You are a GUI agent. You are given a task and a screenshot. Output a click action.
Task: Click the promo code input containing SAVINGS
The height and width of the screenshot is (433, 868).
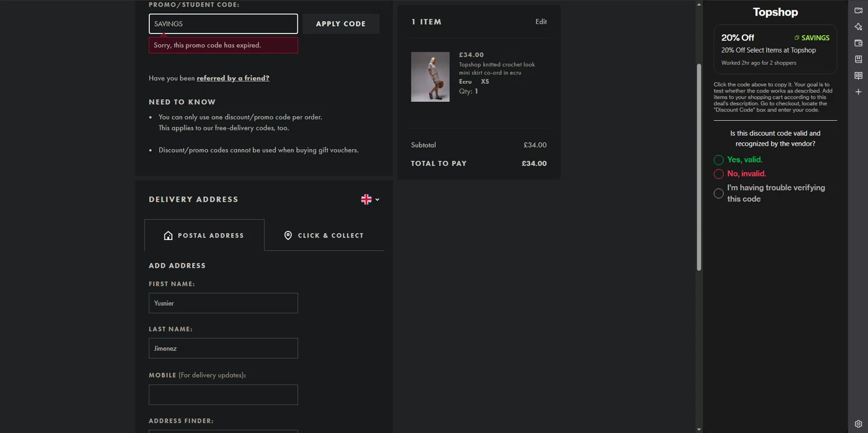coord(223,24)
